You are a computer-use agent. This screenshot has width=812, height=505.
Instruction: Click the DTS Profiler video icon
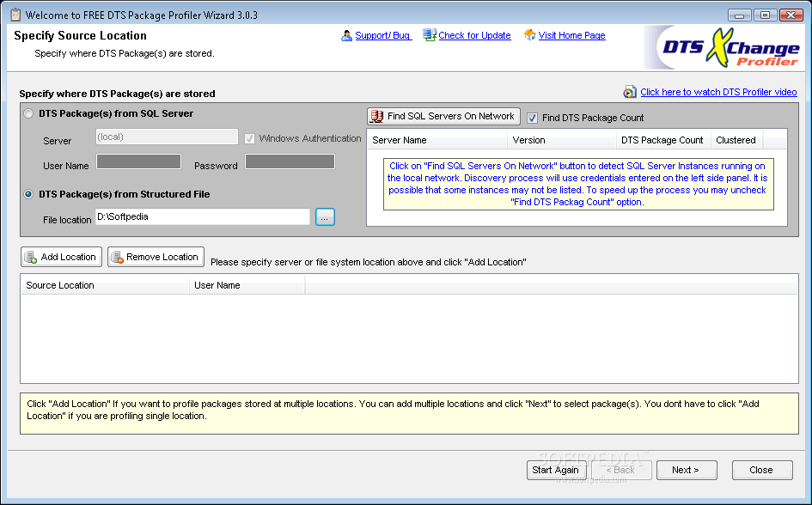[629, 92]
